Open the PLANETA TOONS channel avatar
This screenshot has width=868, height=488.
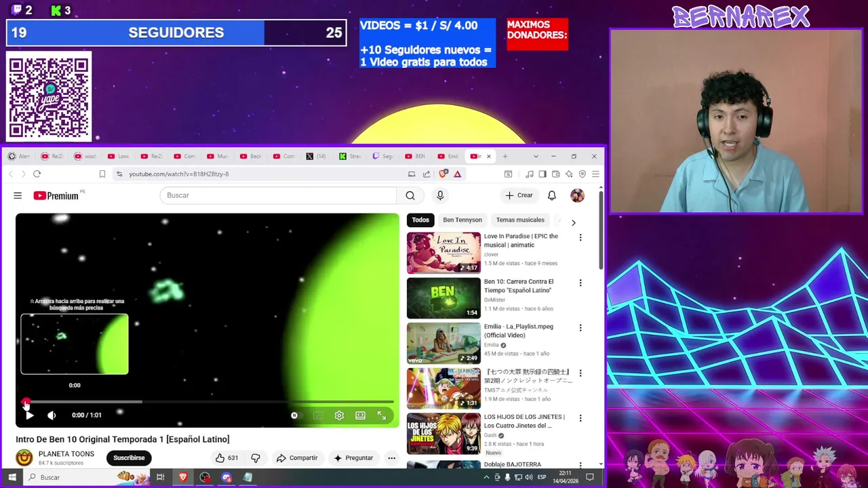pyautogui.click(x=24, y=457)
